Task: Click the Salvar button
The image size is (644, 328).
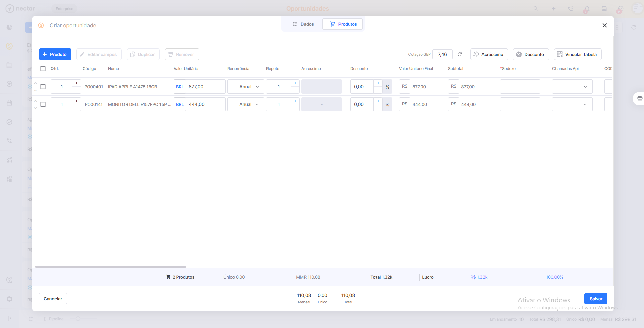Action: coord(596,299)
